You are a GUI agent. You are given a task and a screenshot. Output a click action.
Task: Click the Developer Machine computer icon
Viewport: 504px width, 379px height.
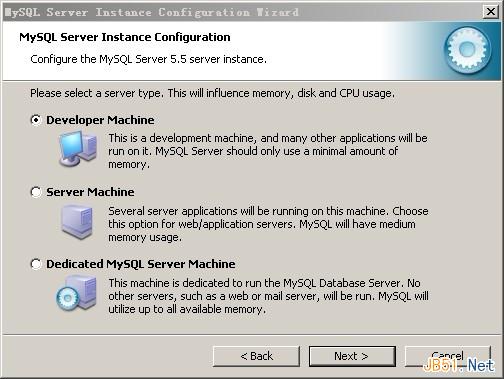[x=78, y=148]
